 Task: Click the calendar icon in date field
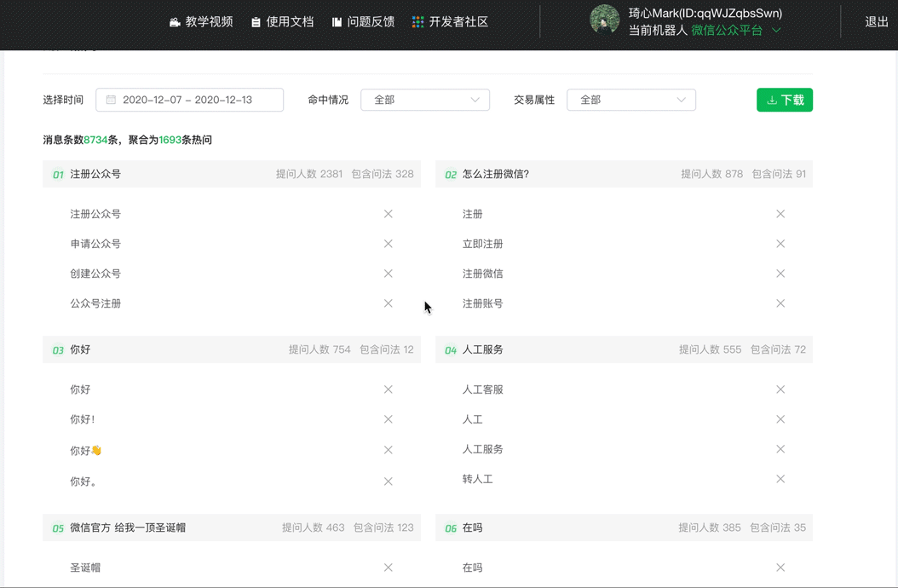coord(111,100)
